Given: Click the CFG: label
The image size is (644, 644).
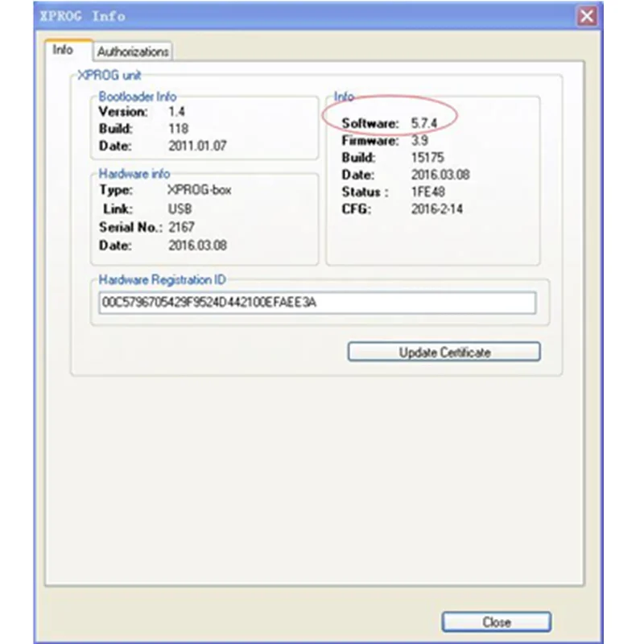Looking at the screenshot, I should coord(357,209).
